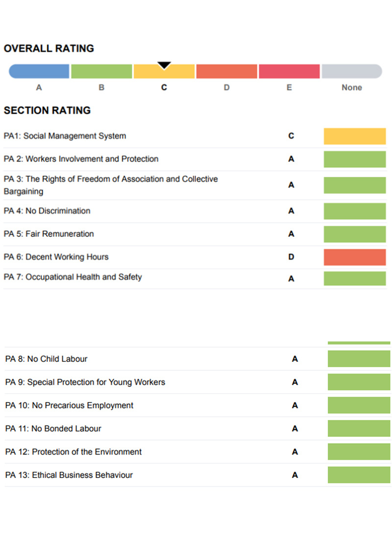Click the A rating letter for PA 11 No Bonded Labour

(295, 429)
